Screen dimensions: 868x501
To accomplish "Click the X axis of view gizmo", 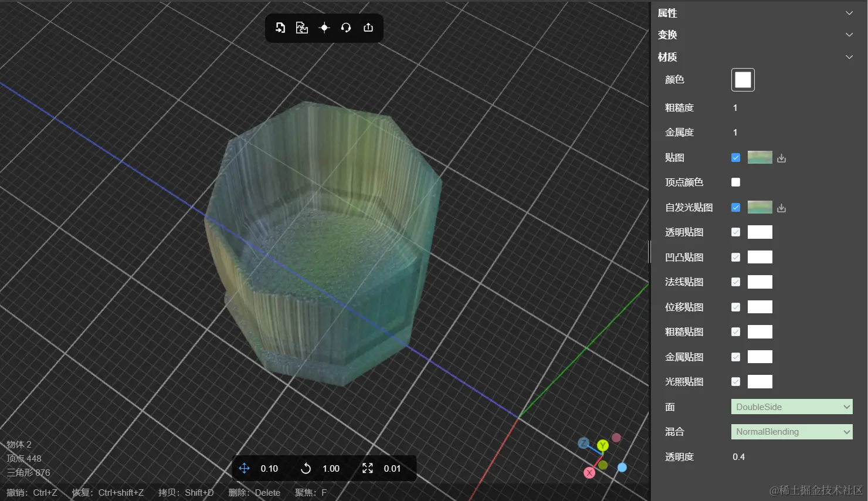I will click(589, 473).
